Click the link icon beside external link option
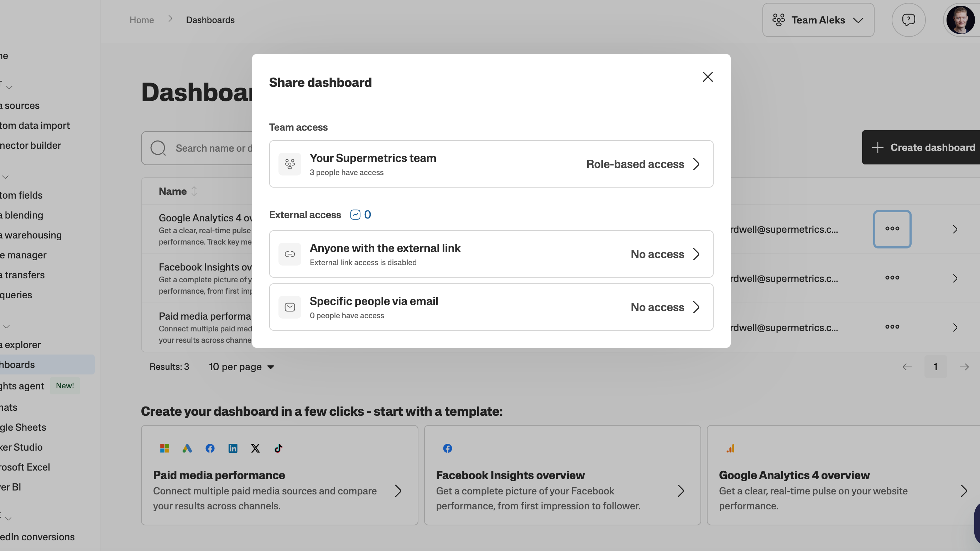 (290, 254)
